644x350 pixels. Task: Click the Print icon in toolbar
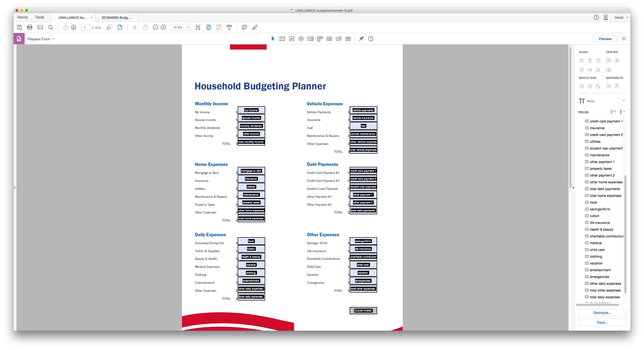coord(30,27)
